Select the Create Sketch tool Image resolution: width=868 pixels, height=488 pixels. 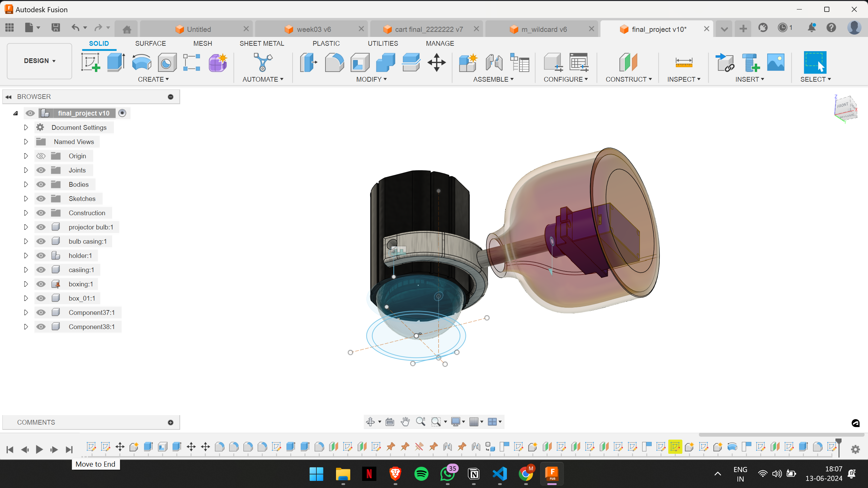coord(91,62)
